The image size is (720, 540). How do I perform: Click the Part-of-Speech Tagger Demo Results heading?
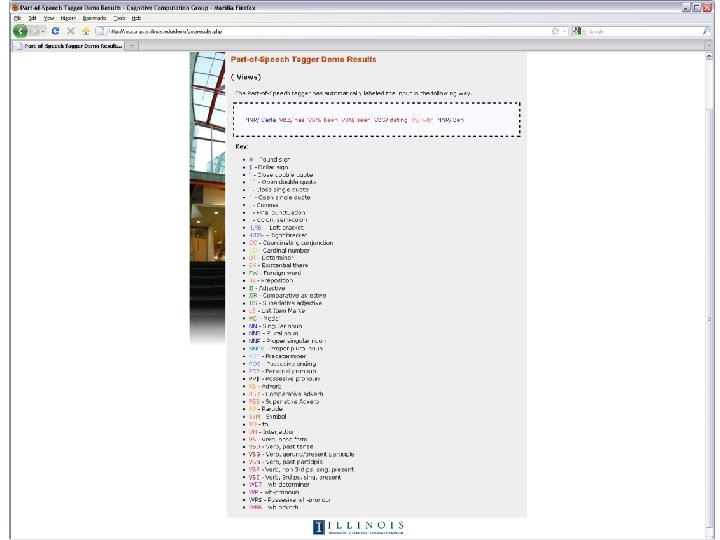click(x=304, y=59)
